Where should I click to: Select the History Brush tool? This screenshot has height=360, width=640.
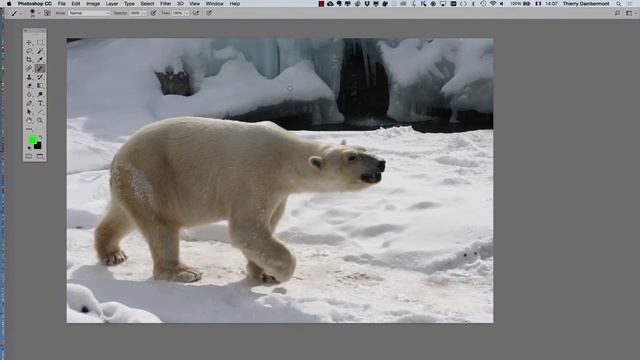(x=40, y=77)
